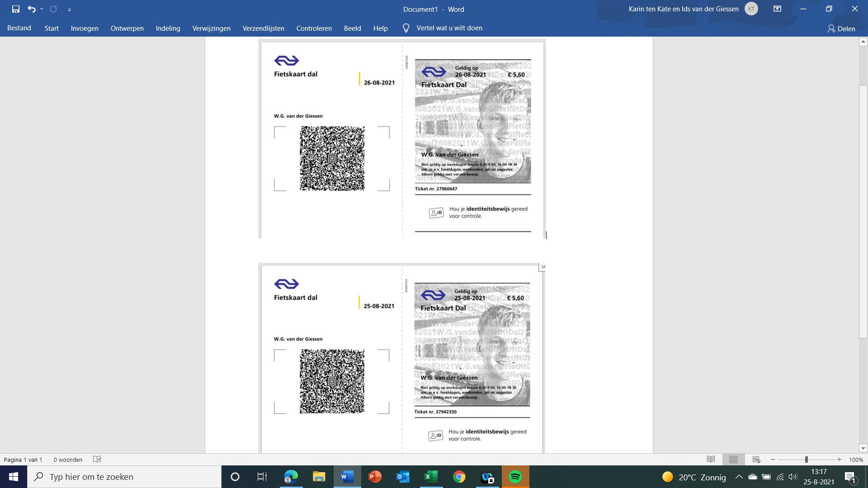Click the 'Vertel wat u wilt doen' field
This screenshot has height=488, width=868.
coord(449,28)
